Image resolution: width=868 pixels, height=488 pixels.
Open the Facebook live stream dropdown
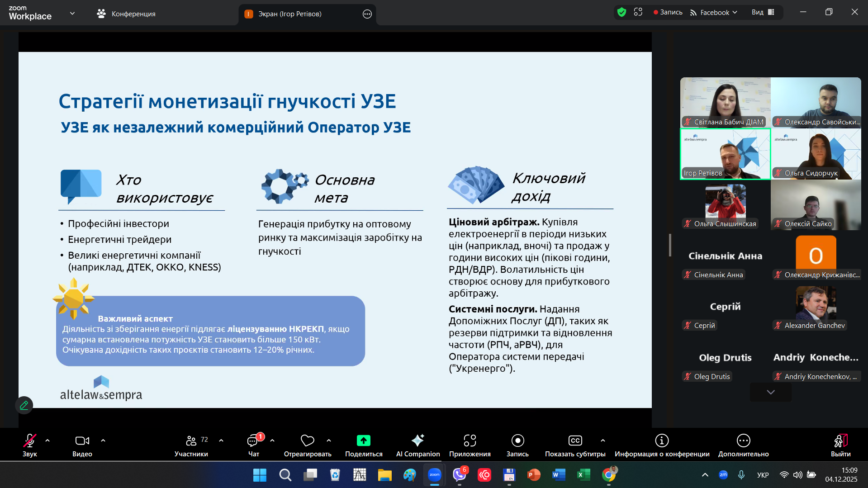(x=714, y=12)
